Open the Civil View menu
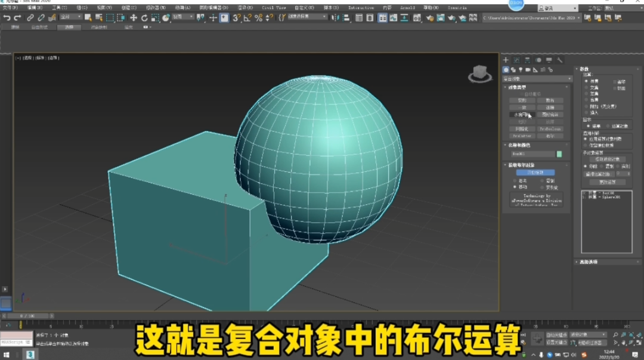This screenshot has height=360, width=644. pos(274,7)
